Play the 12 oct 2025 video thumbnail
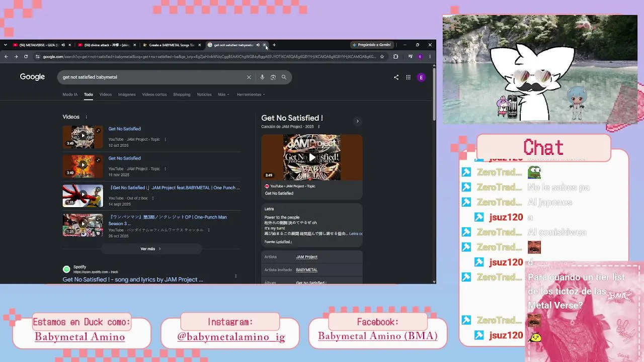 pos(83,137)
